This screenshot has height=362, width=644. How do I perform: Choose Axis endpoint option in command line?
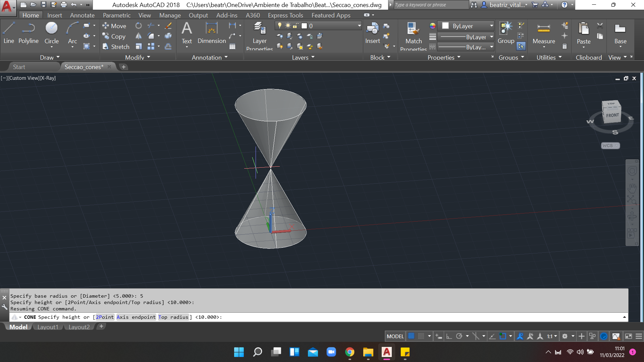click(x=136, y=317)
